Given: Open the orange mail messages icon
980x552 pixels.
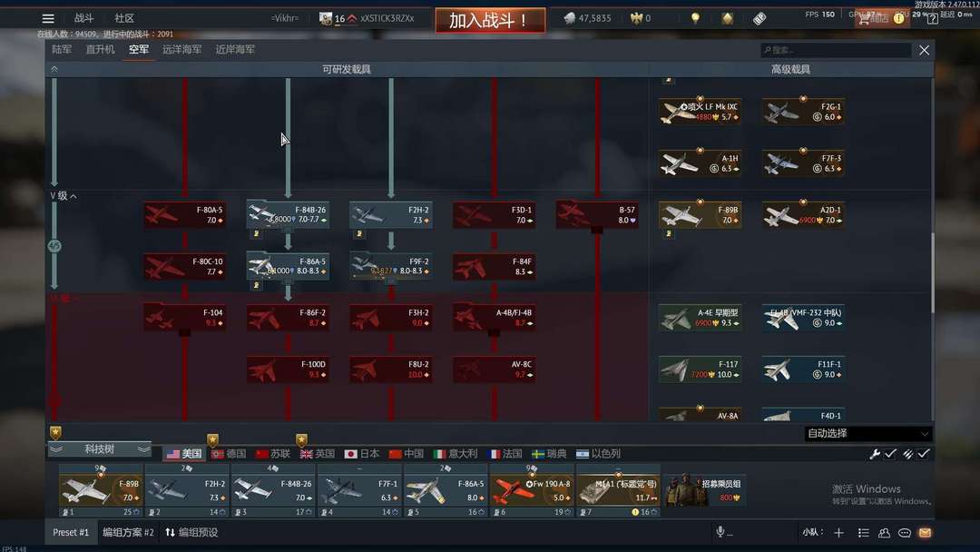Looking at the screenshot, I should 925,533.
